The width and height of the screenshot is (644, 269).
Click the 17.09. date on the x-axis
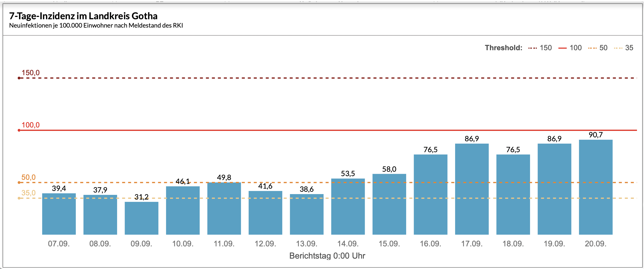pyautogui.click(x=472, y=244)
